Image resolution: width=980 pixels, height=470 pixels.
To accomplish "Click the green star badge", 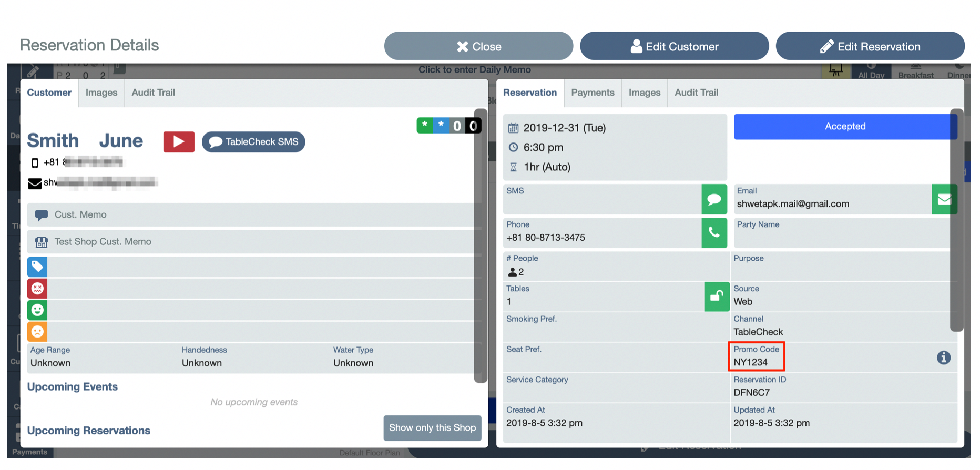I will point(425,125).
